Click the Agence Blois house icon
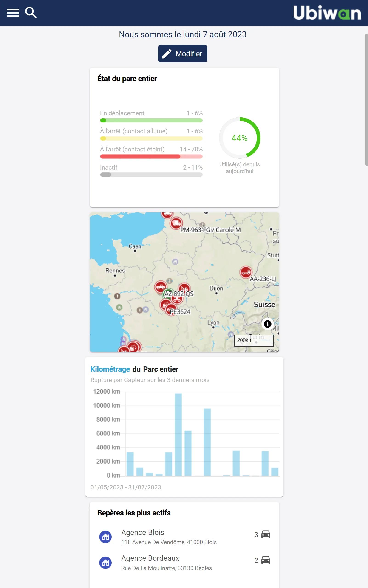 105,537
